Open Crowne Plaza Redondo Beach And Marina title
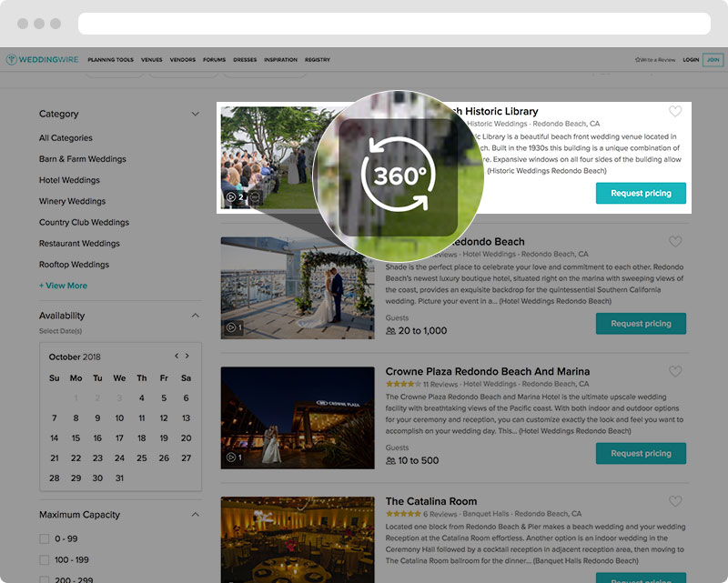728x583 pixels. pyautogui.click(x=488, y=371)
